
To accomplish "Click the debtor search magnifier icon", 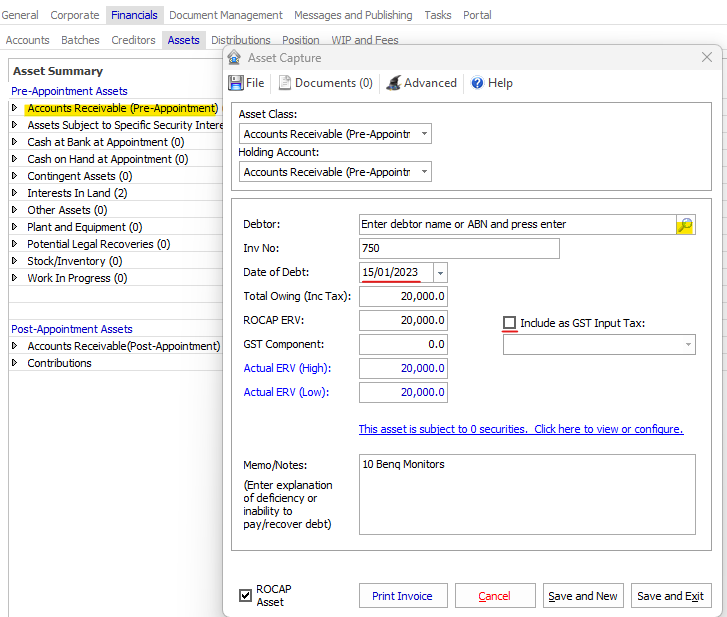I will click(x=685, y=225).
